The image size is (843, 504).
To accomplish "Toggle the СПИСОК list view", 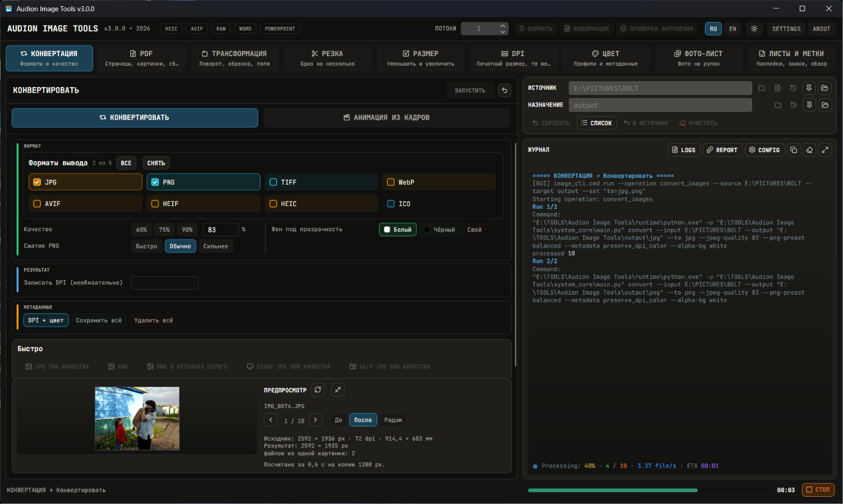I will [x=597, y=123].
